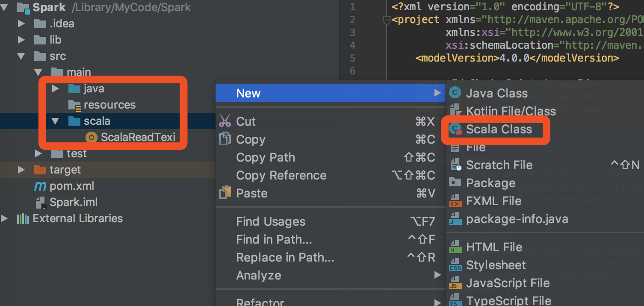644x306 pixels.
Task: Click the main folder icon
Action: 57,72
